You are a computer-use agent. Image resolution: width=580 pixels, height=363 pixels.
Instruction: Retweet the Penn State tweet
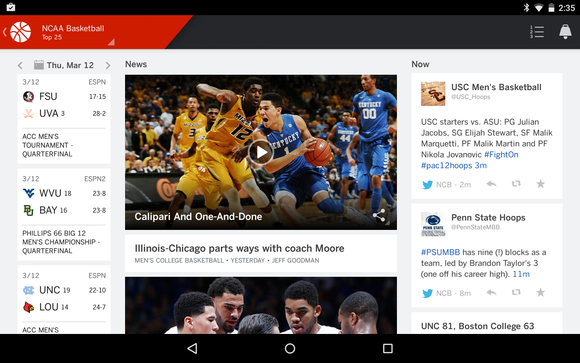(516, 293)
